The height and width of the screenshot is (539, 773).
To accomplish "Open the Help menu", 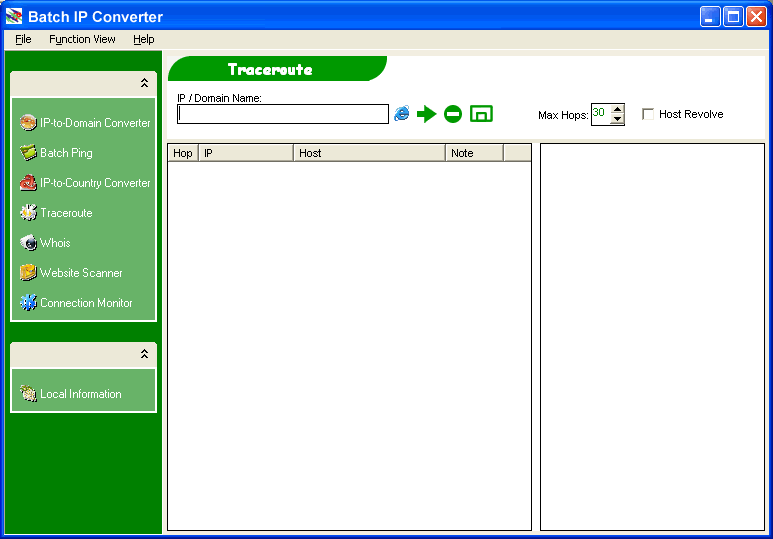I will (143, 39).
